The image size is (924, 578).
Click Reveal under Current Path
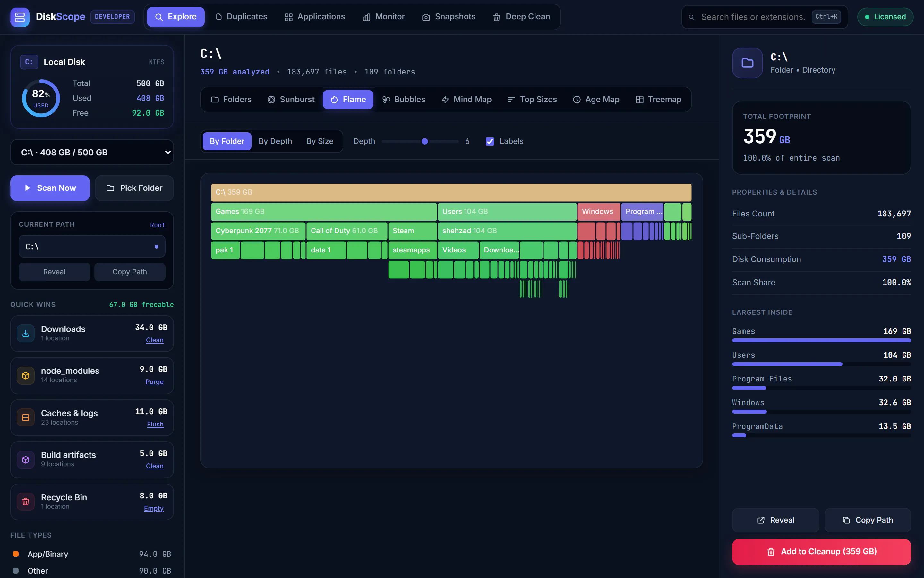(54, 272)
